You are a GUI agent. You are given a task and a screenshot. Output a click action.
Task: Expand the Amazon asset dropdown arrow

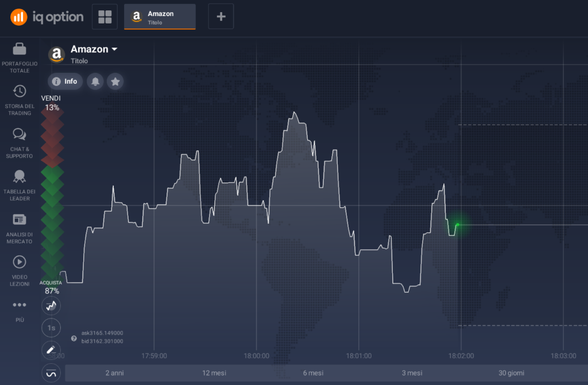click(x=114, y=49)
